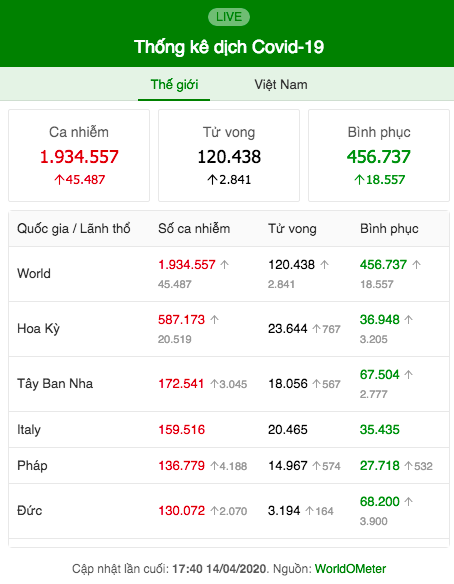The height and width of the screenshot is (584, 454).
Task: Sort by Số ca nhiễm column header
Action: (x=194, y=228)
